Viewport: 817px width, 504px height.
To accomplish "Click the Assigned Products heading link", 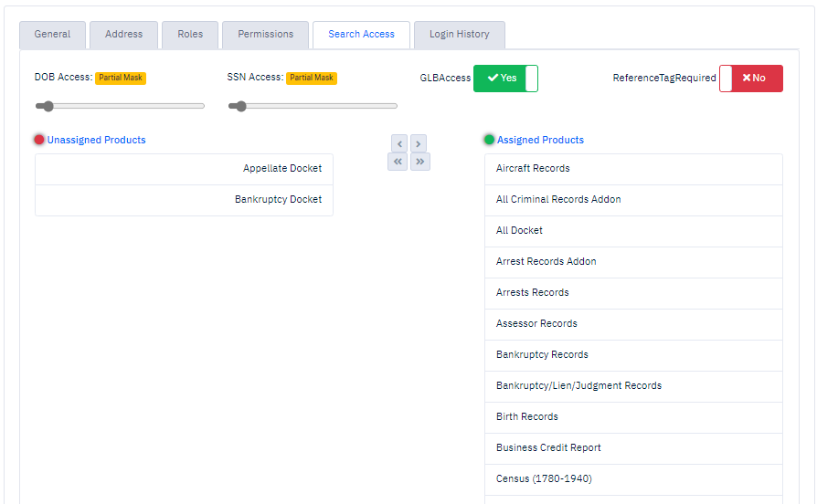I will coord(540,140).
